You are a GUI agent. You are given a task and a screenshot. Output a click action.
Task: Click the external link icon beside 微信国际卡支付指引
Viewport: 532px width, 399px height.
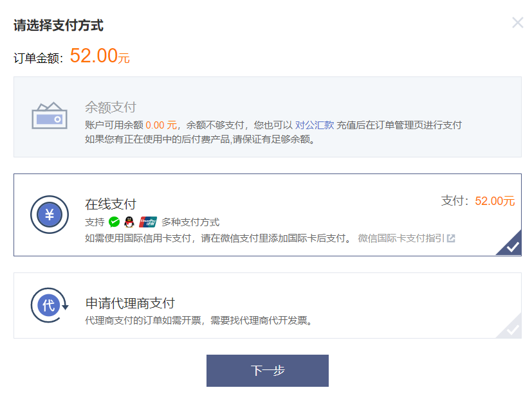(451, 238)
